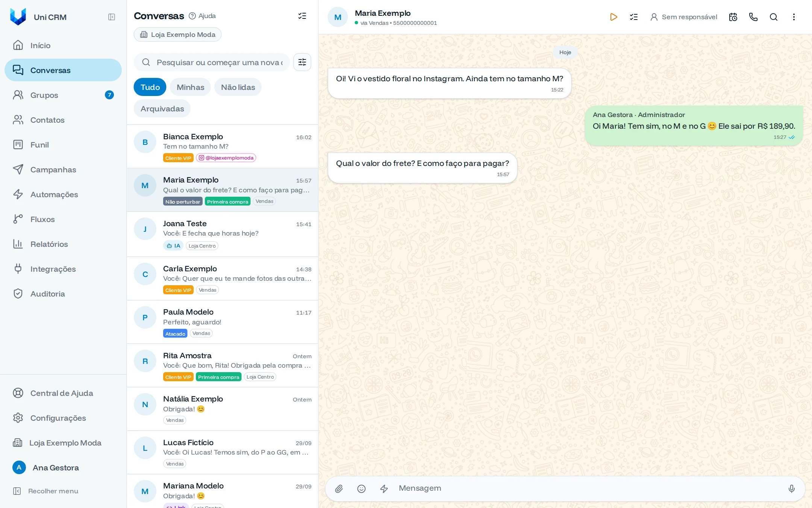Collapse the sidebar via top panel icon
The image size is (812, 508).
click(112, 17)
